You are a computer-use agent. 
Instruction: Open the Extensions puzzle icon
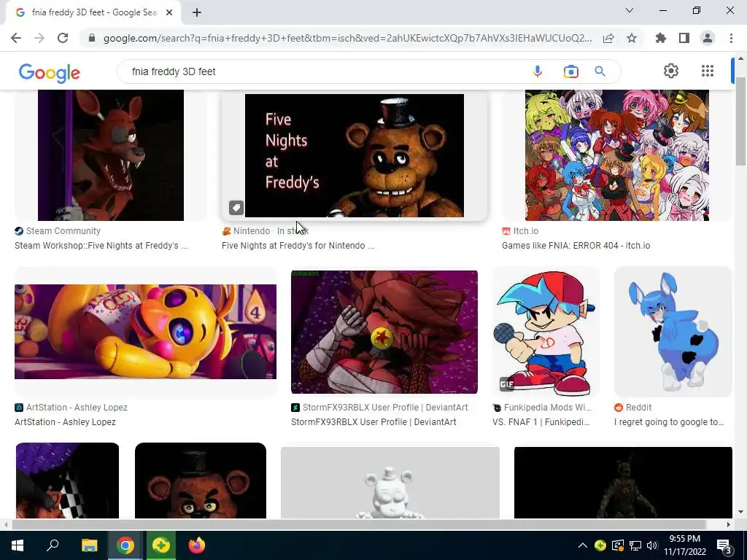click(x=661, y=38)
